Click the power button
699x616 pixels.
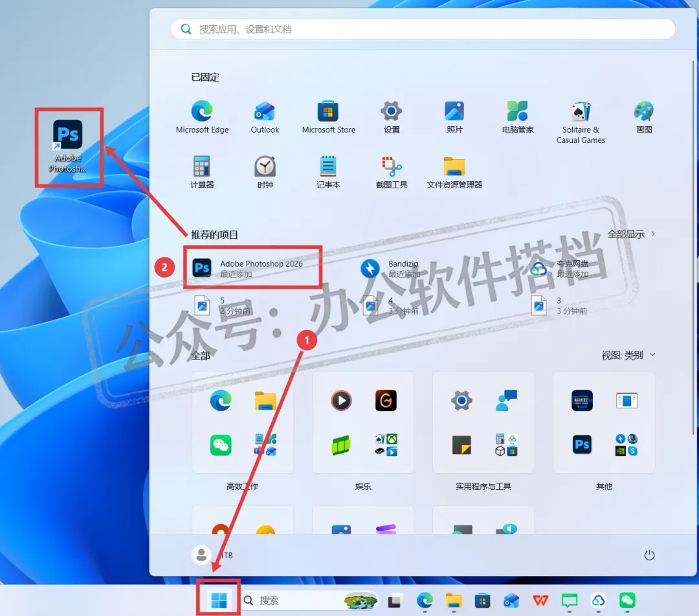coord(649,555)
